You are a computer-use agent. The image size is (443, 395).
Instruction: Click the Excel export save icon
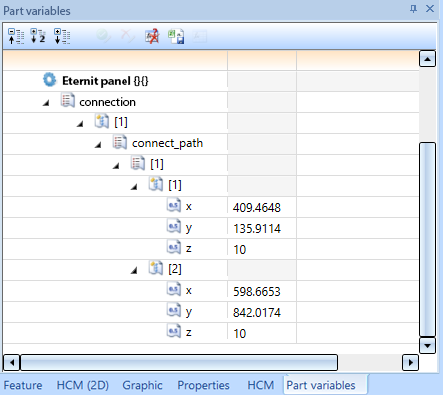click(x=176, y=36)
